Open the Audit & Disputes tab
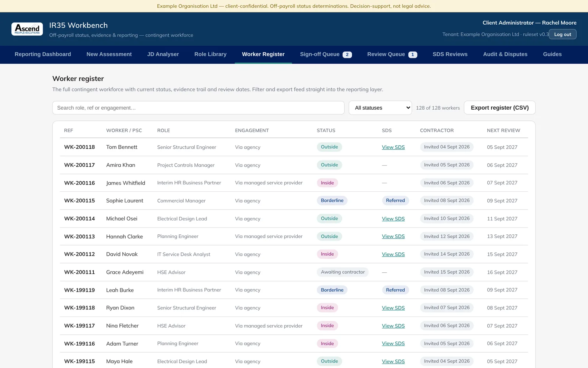Screen dimensions: 588x368 pos(505,54)
